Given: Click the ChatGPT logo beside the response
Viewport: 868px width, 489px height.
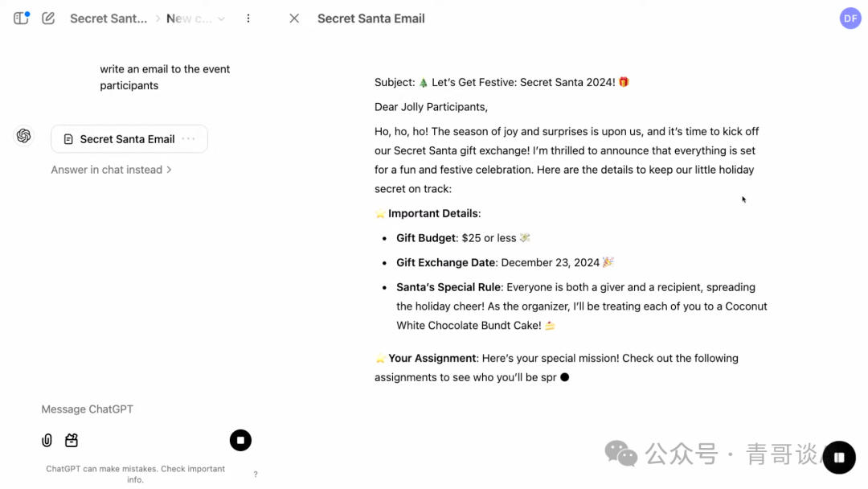Looking at the screenshot, I should coord(24,136).
